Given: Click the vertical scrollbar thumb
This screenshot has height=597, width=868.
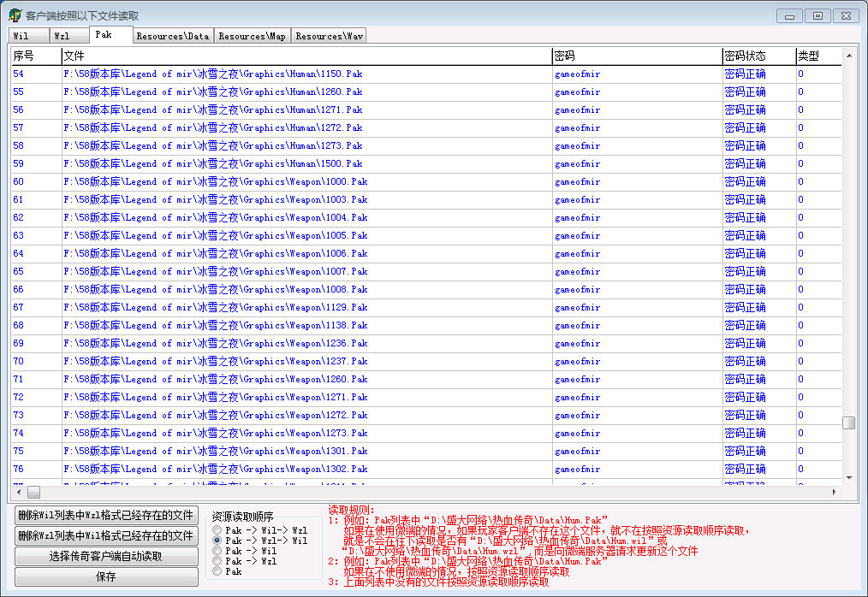Looking at the screenshot, I should [848, 423].
